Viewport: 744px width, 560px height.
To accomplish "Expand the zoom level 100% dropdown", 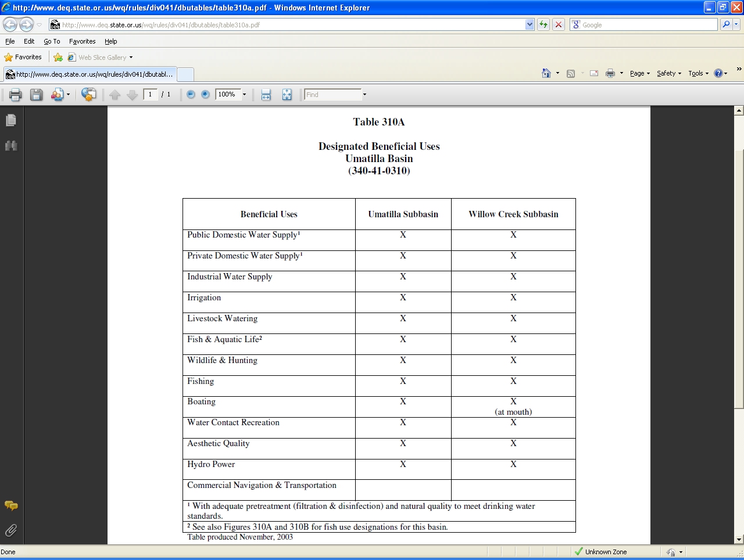I will click(x=244, y=94).
